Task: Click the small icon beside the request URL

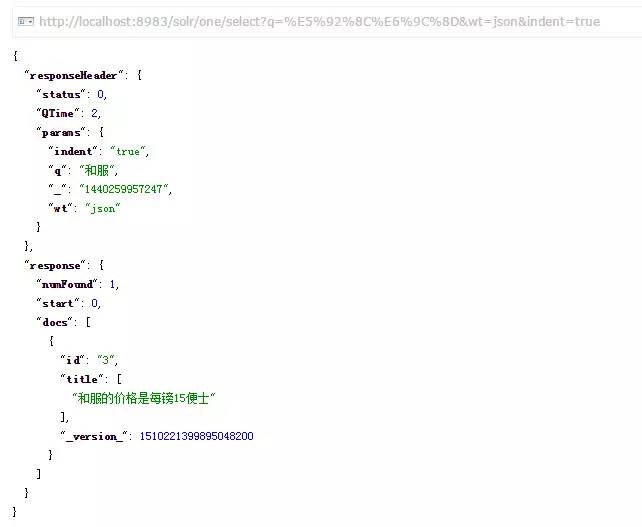Action: 26,21
